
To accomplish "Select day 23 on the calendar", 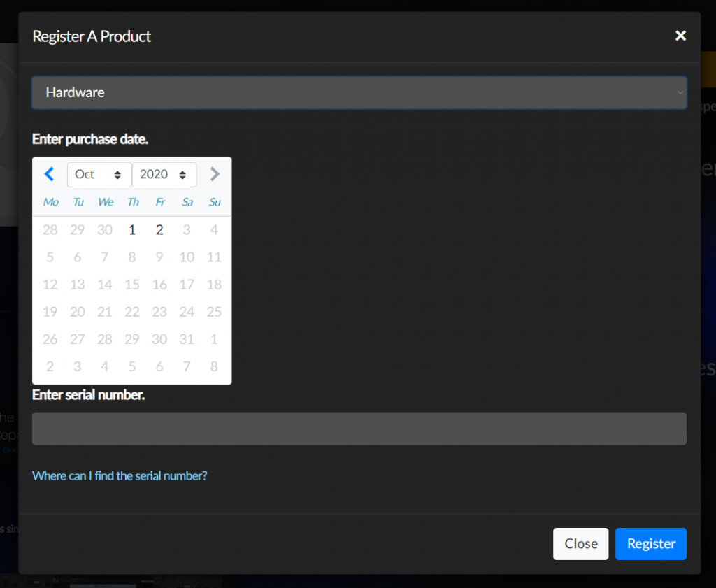I will 159,312.
